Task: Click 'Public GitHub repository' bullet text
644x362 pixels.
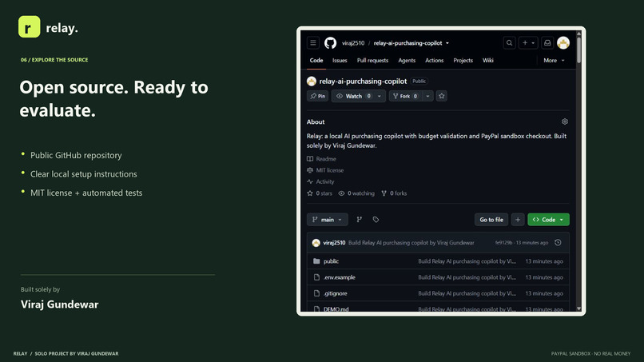Action: coord(76,155)
